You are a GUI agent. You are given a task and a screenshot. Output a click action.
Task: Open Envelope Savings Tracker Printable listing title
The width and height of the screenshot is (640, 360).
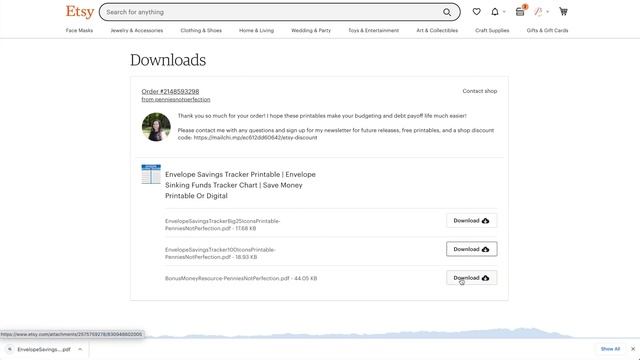[x=240, y=185]
